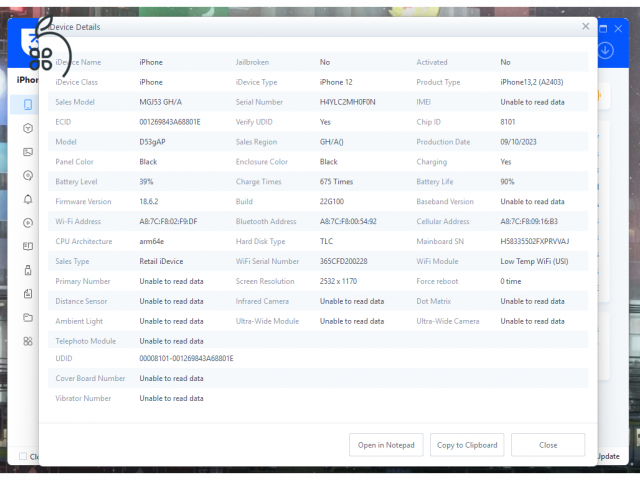Select Build value 22G100

pos(332,202)
